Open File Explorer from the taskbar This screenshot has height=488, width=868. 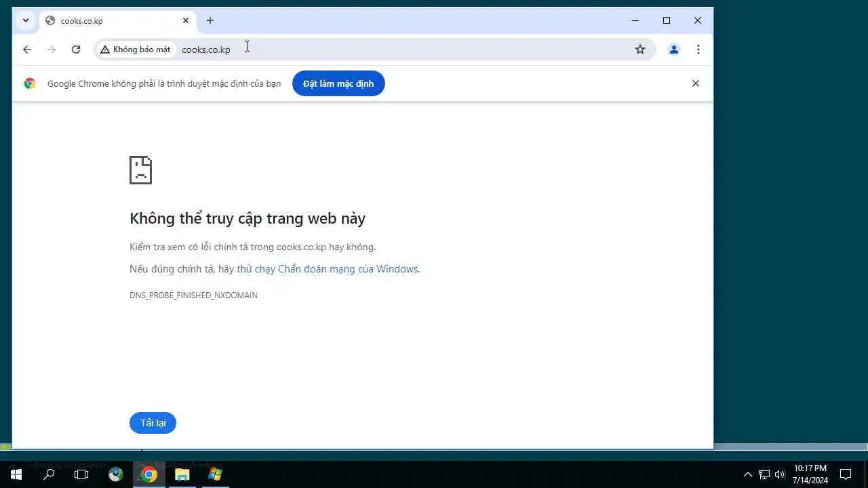click(182, 474)
